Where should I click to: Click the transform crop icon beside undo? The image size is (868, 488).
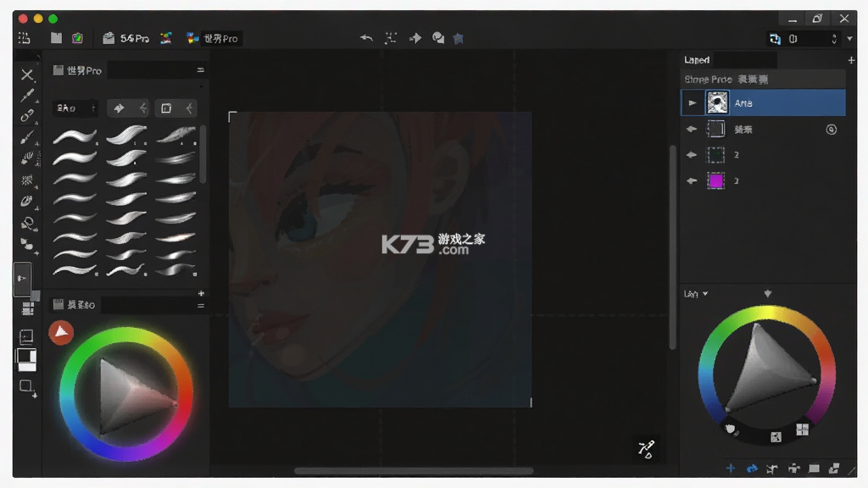coord(391,38)
